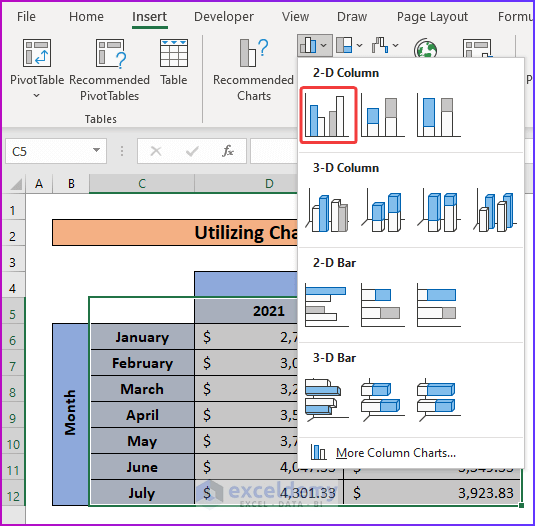Pick the 2-D Stacked Bar chart

(x=383, y=305)
